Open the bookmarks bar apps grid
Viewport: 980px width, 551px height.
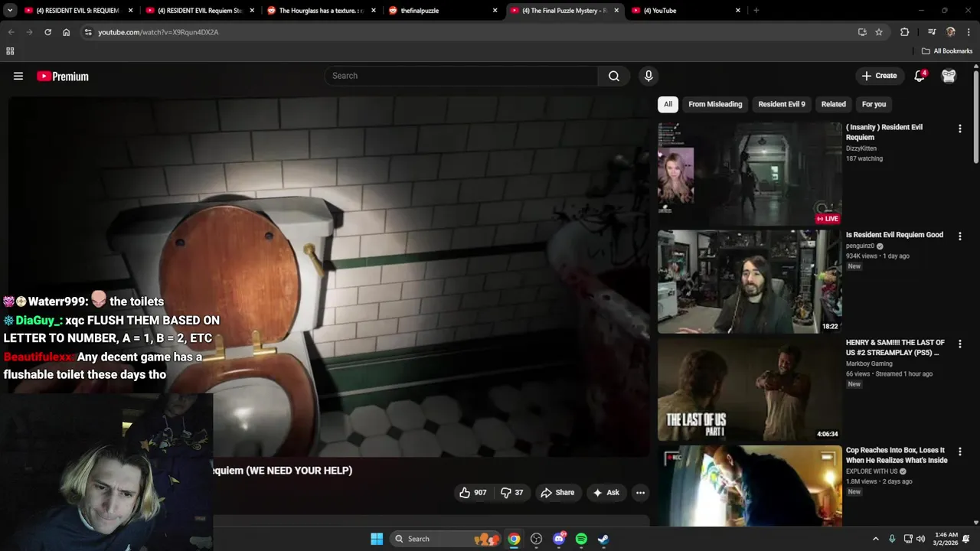pyautogui.click(x=10, y=51)
